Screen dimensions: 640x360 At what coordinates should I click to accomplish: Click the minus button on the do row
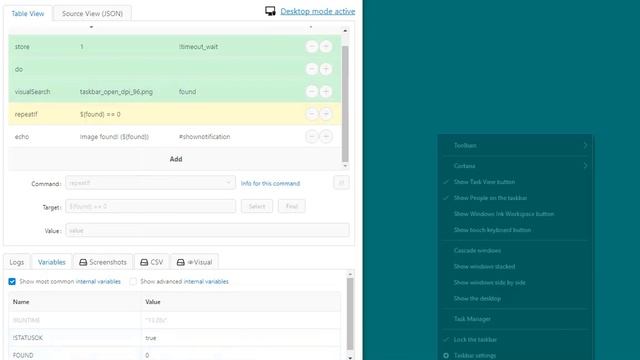[312, 69]
